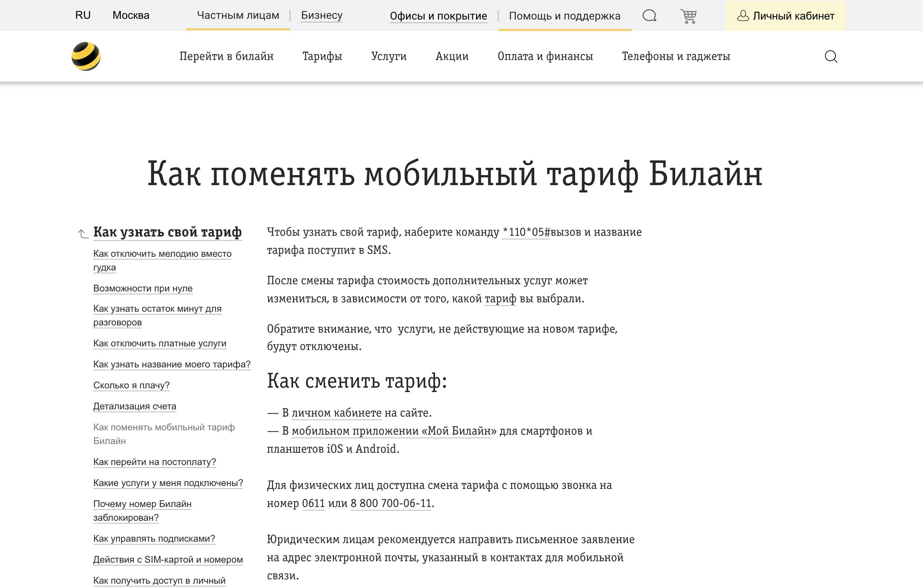Switch to the Бизнесу tab

pos(322,16)
